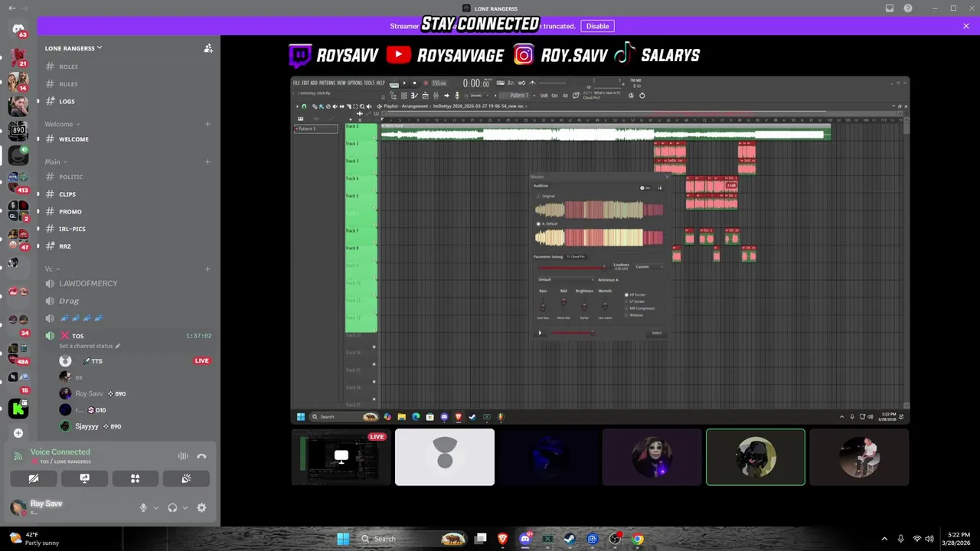Deafen audio with the headphones icon
The width and height of the screenshot is (980, 551).
172,507
